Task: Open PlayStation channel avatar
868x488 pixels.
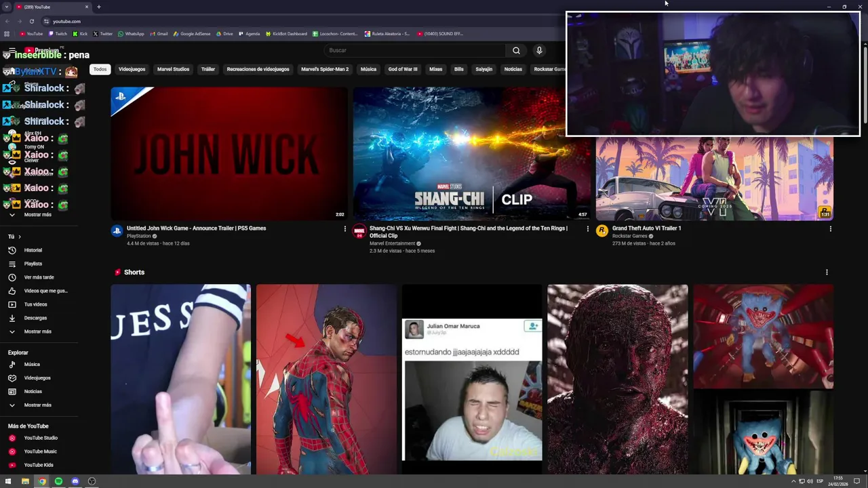Action: [117, 231]
